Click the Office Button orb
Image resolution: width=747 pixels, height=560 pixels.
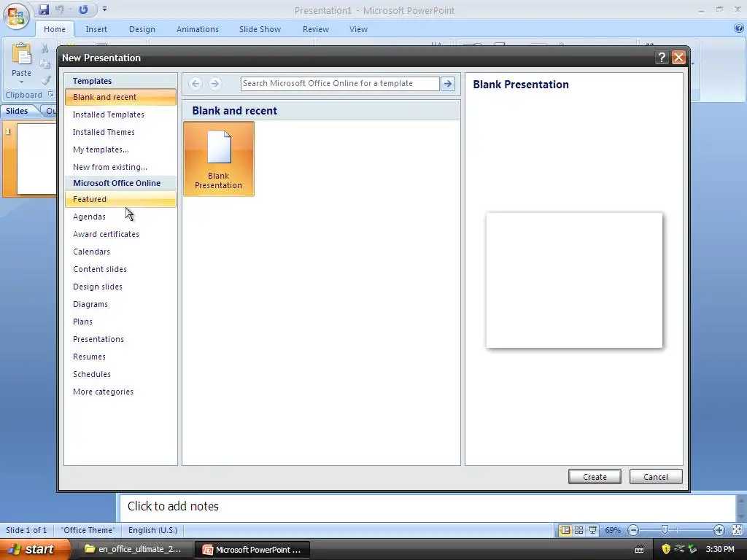click(x=16, y=16)
